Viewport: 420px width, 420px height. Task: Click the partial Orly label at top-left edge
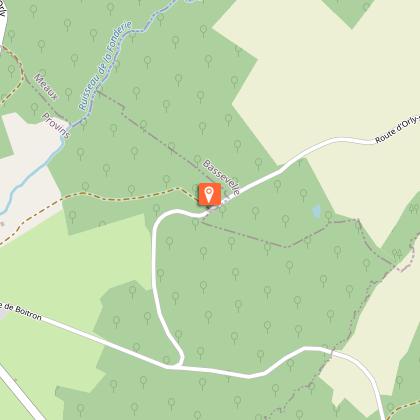click(2, 8)
